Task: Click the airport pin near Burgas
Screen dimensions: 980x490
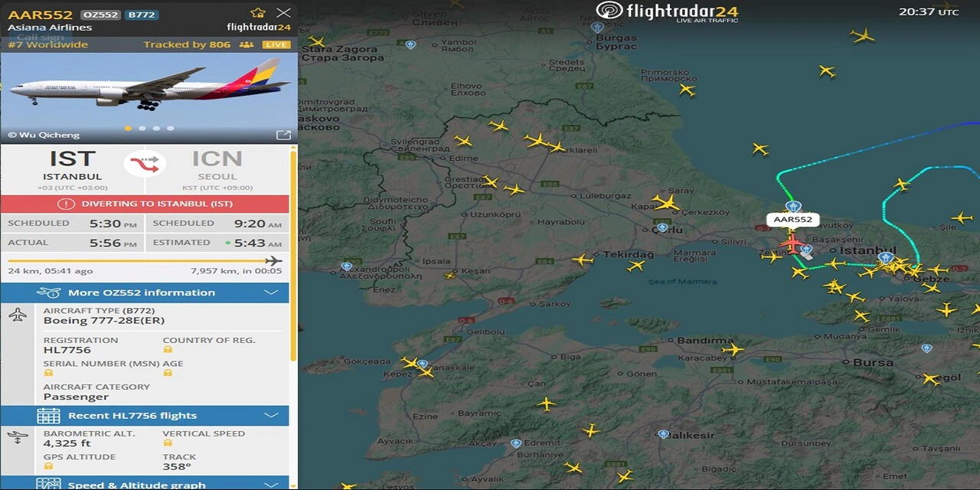Action: point(597,28)
